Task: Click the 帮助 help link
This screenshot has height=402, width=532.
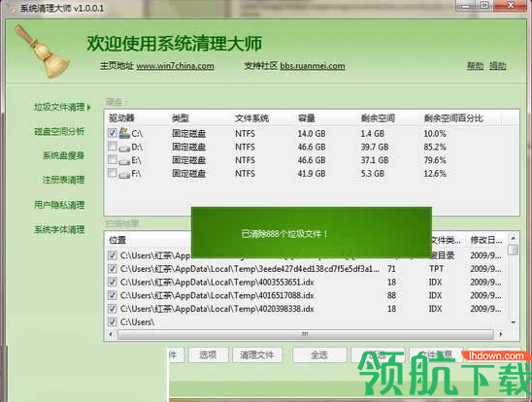Action: point(475,66)
